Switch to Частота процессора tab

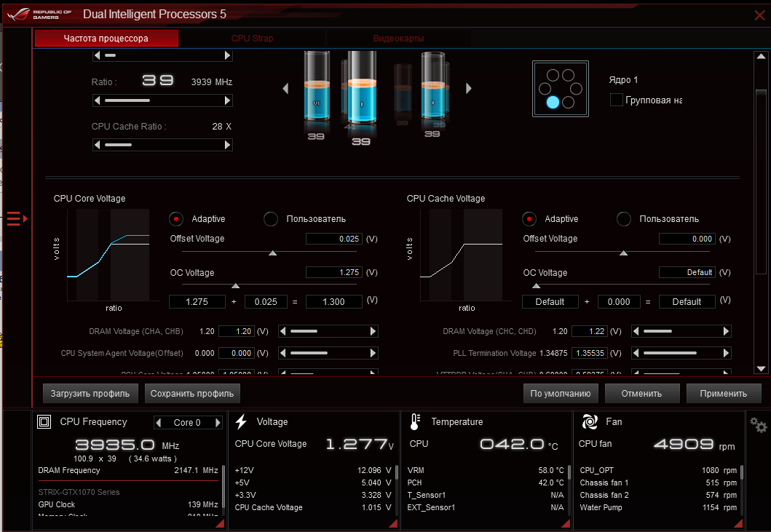pos(106,39)
